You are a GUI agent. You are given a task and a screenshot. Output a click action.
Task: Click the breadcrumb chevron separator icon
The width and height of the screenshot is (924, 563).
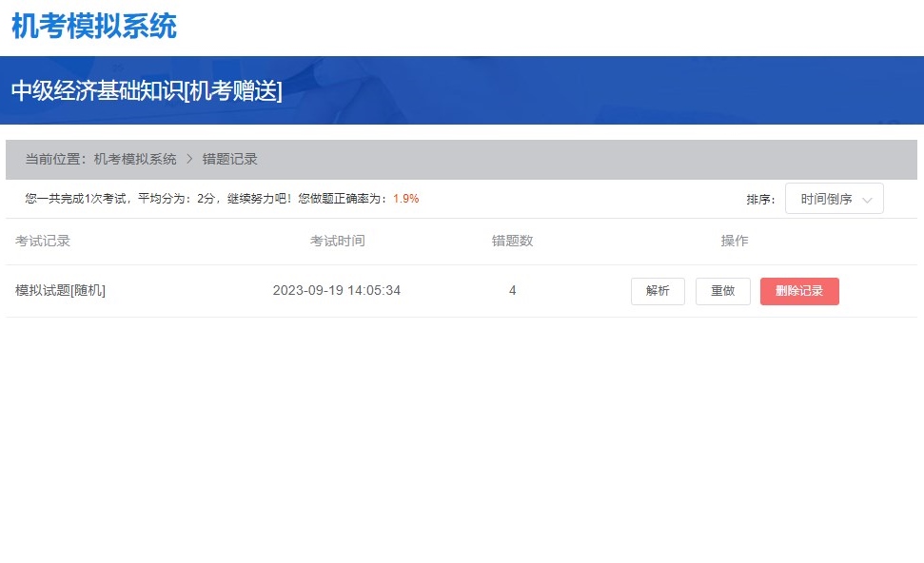point(189,159)
